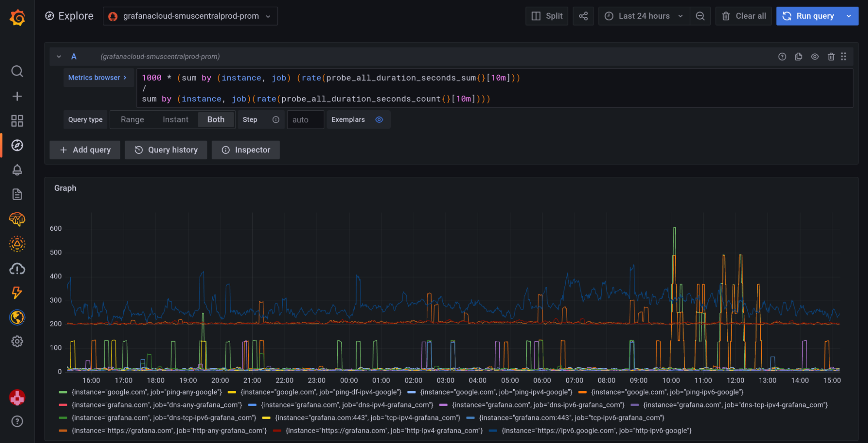Open the Last 24 hours time picker
This screenshot has height=443, width=868.
[x=644, y=16]
